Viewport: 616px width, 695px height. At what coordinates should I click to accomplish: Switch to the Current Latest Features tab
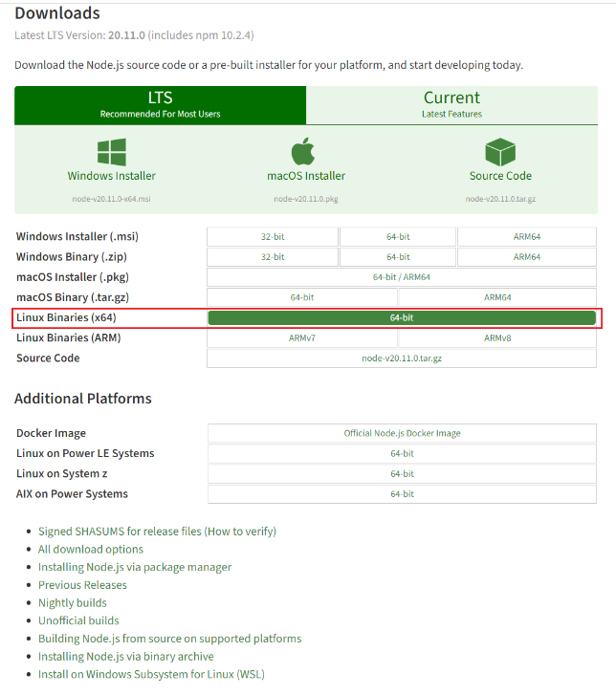tap(451, 105)
